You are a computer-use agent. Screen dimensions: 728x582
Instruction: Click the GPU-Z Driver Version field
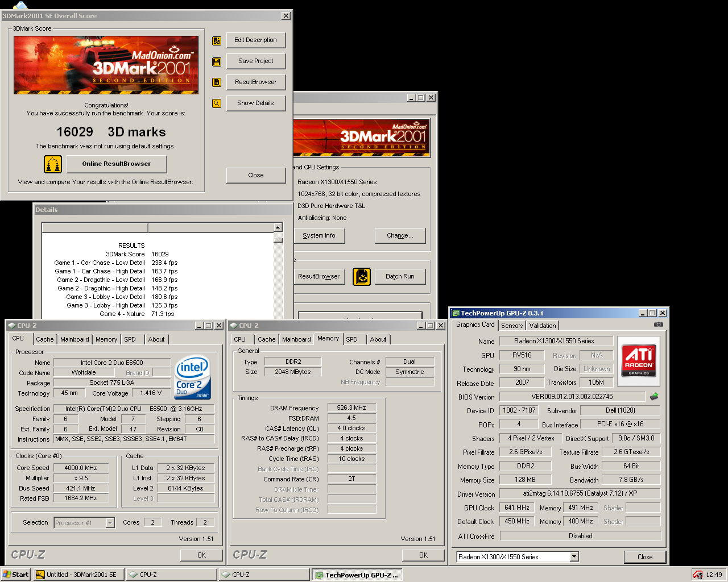pos(580,493)
